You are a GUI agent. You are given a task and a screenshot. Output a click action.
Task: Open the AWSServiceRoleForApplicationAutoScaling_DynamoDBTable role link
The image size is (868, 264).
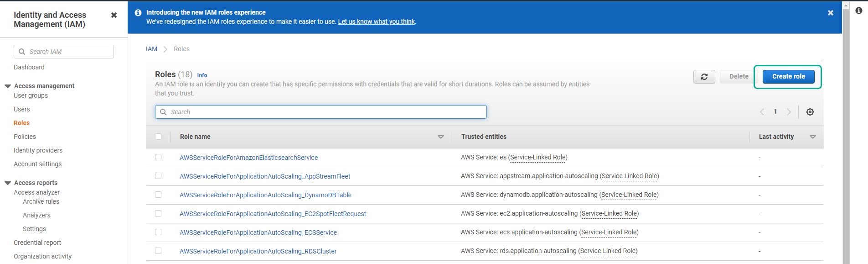pyautogui.click(x=265, y=195)
